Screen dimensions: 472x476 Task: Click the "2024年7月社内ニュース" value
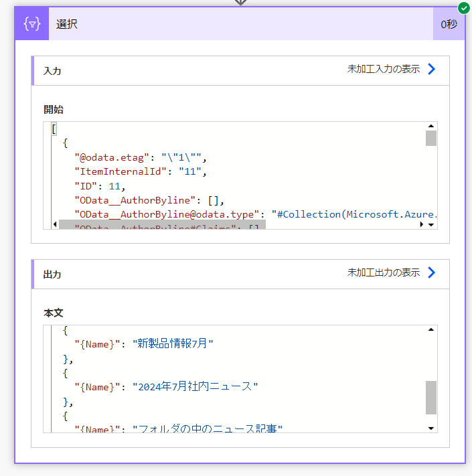pos(195,386)
